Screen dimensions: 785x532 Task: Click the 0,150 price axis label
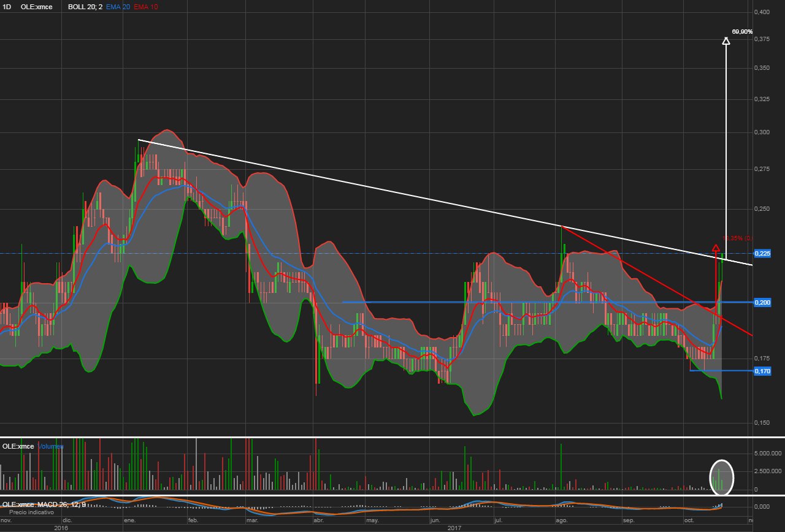[762, 423]
